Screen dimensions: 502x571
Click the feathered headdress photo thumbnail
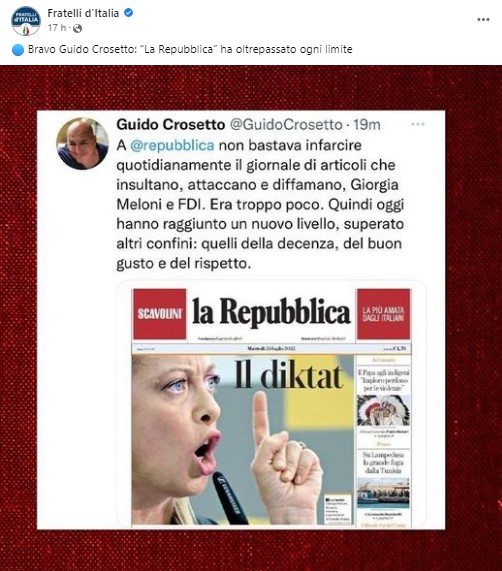click(383, 411)
